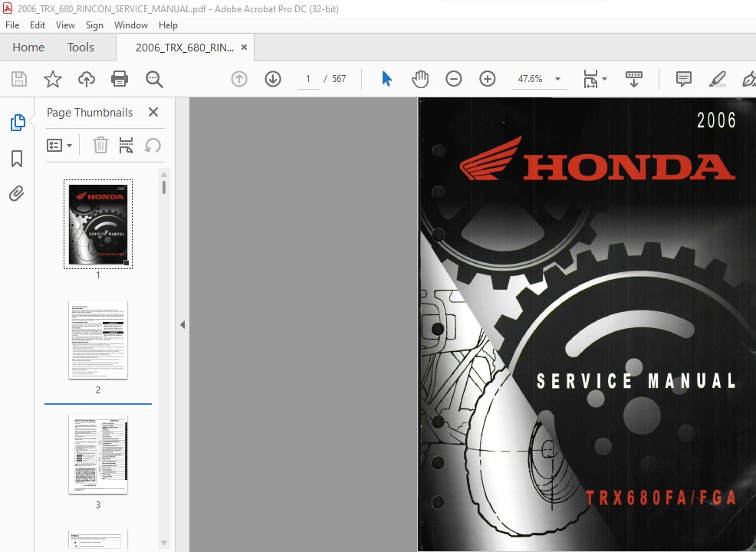Open Bookmarks sidebar panel icon
Image resolution: width=756 pixels, height=552 pixels.
pos(17,158)
